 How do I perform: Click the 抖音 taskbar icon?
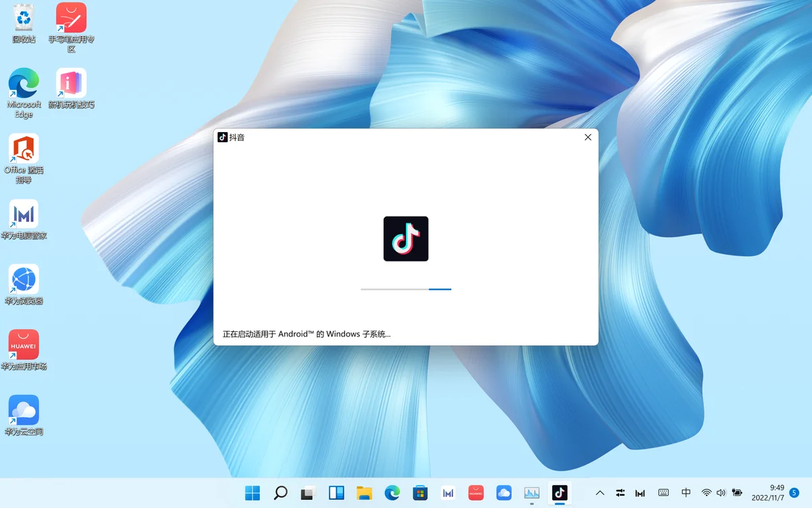pos(560,493)
